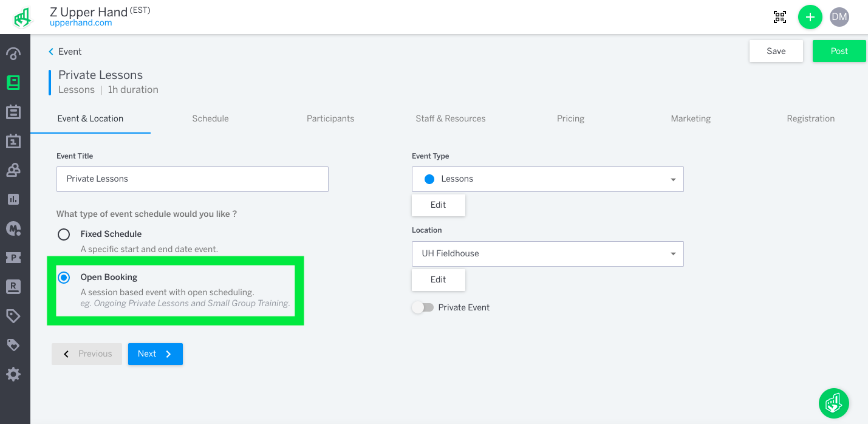Select the Fixed Schedule radio option

click(64, 234)
